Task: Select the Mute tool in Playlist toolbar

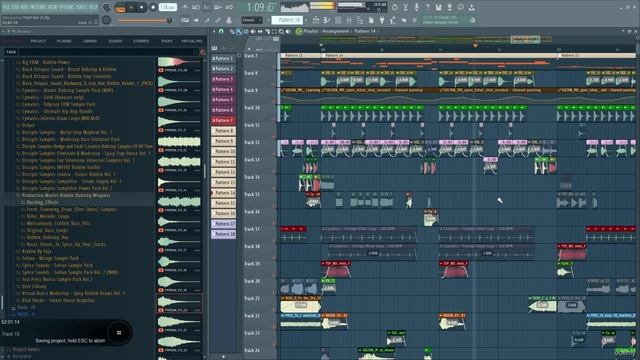Action: pos(253,31)
